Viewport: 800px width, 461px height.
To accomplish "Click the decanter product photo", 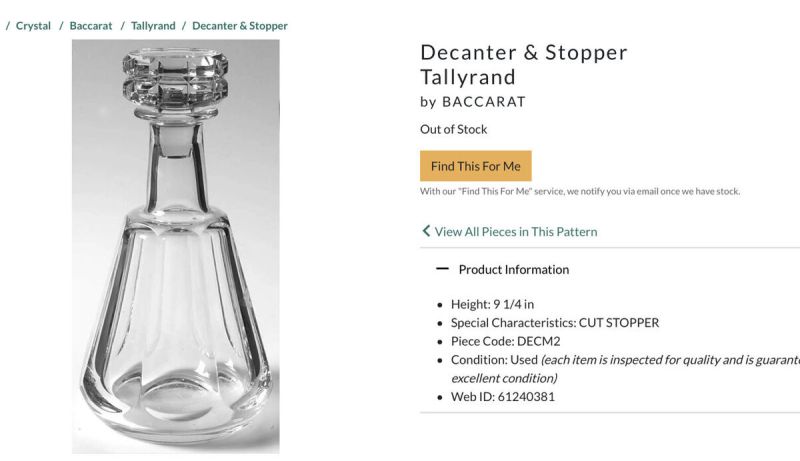I will 176,245.
